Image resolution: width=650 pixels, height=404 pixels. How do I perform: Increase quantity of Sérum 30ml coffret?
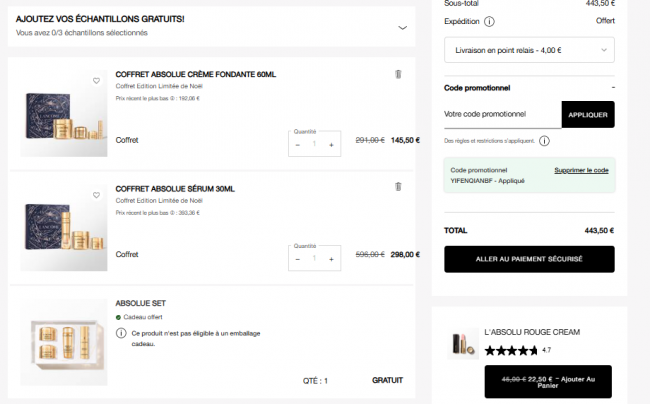coord(332,259)
